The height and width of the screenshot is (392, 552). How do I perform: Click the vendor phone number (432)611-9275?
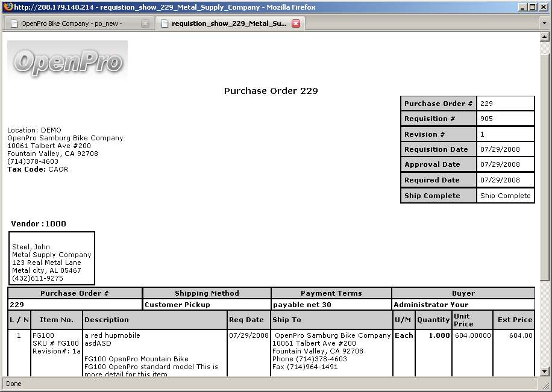pyautogui.click(x=37, y=279)
